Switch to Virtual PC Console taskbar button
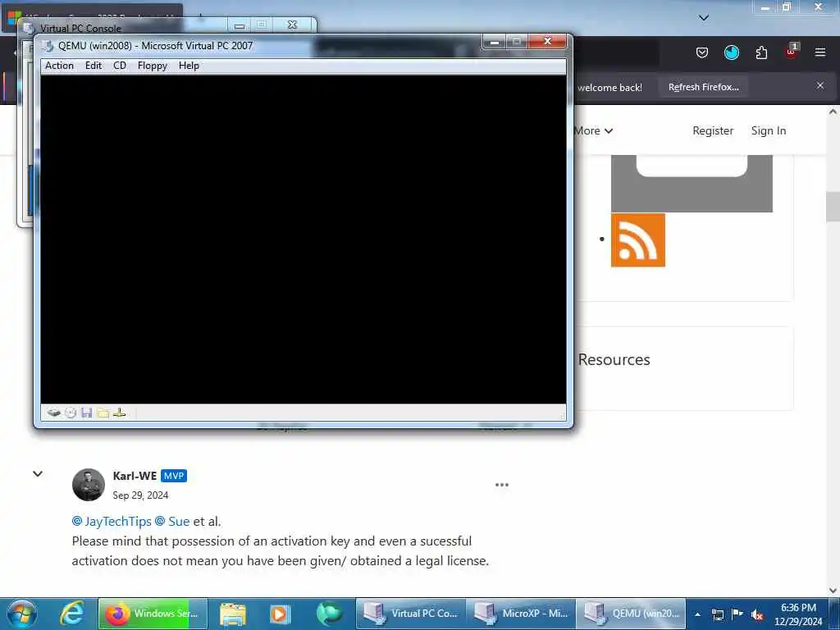Screen dimensions: 840x630 [x=411, y=614]
